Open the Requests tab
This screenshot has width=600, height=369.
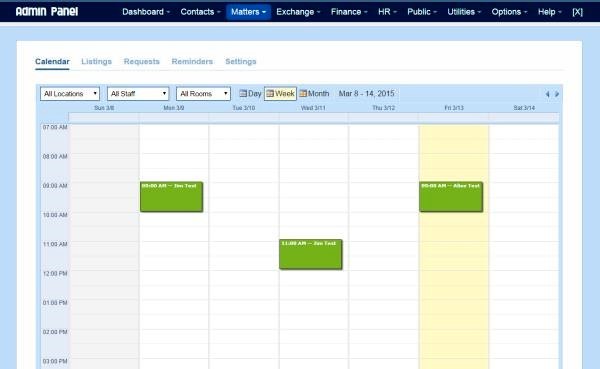click(x=142, y=61)
